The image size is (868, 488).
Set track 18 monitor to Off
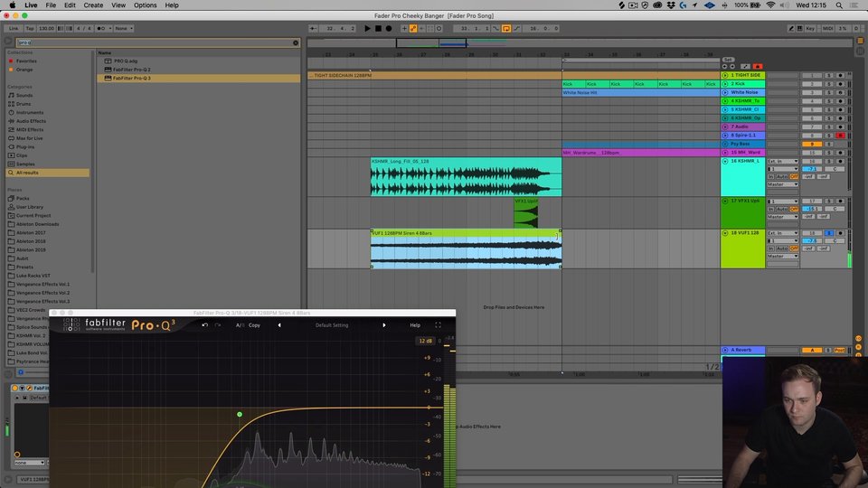(x=794, y=249)
